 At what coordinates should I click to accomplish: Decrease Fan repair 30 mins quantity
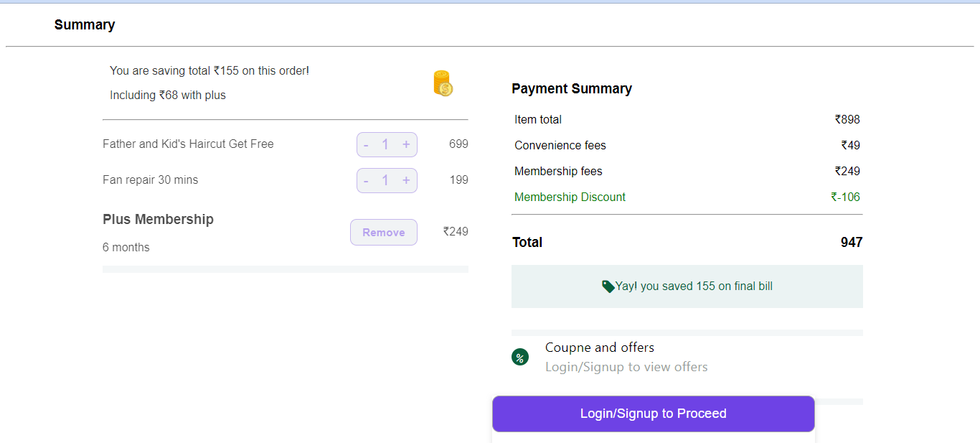pos(366,180)
